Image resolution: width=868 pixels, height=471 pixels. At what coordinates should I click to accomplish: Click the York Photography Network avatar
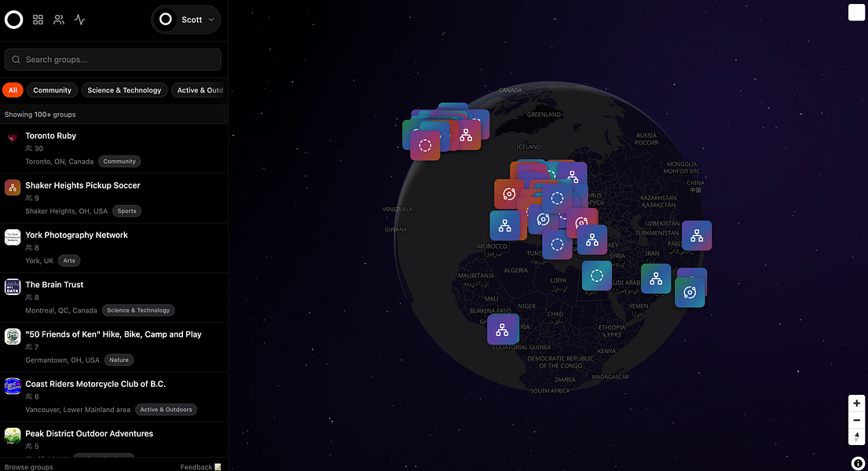click(13, 237)
